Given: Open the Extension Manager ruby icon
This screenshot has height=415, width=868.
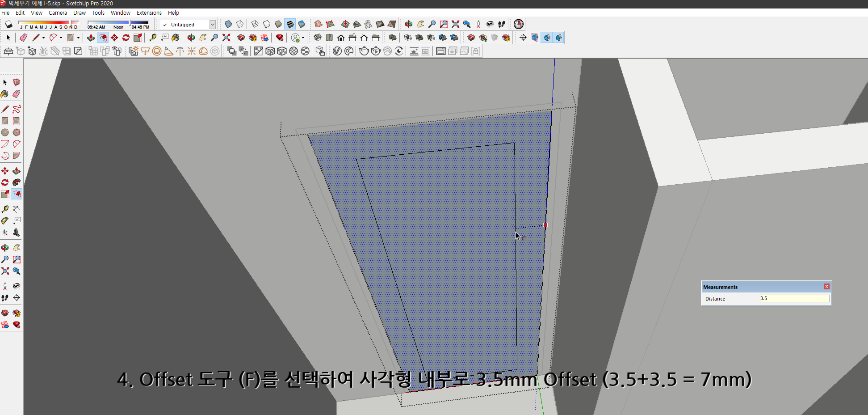Looking at the screenshot, I should (x=280, y=38).
